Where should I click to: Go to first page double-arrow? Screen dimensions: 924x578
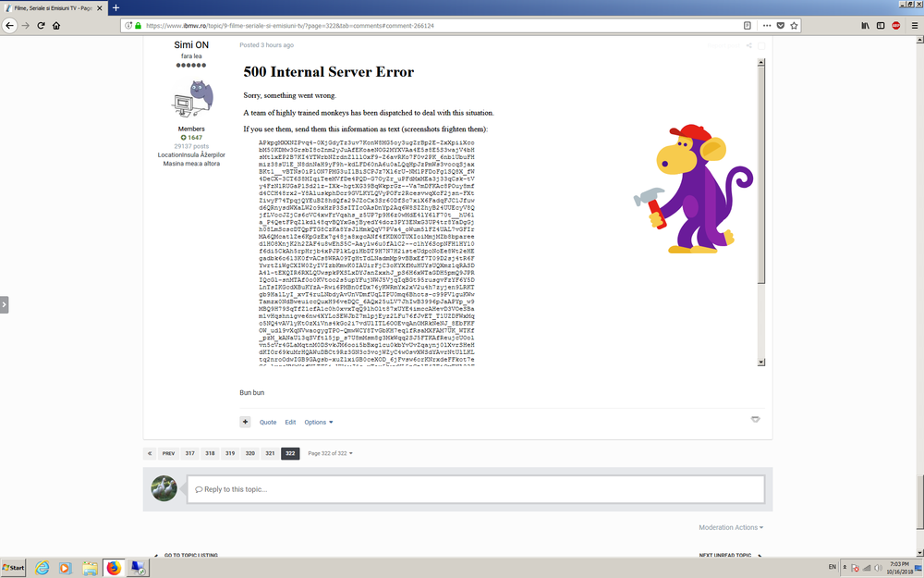(x=150, y=453)
